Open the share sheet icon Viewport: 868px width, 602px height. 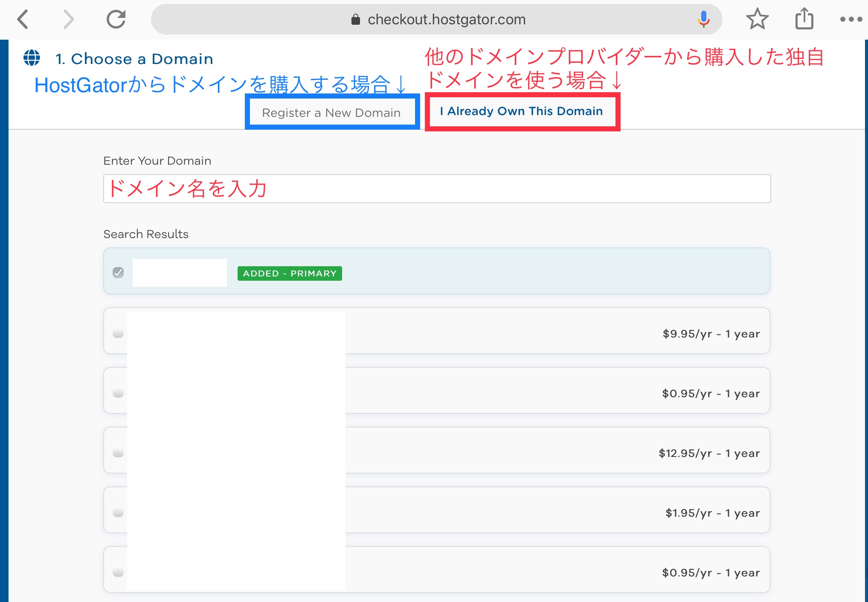(x=804, y=19)
